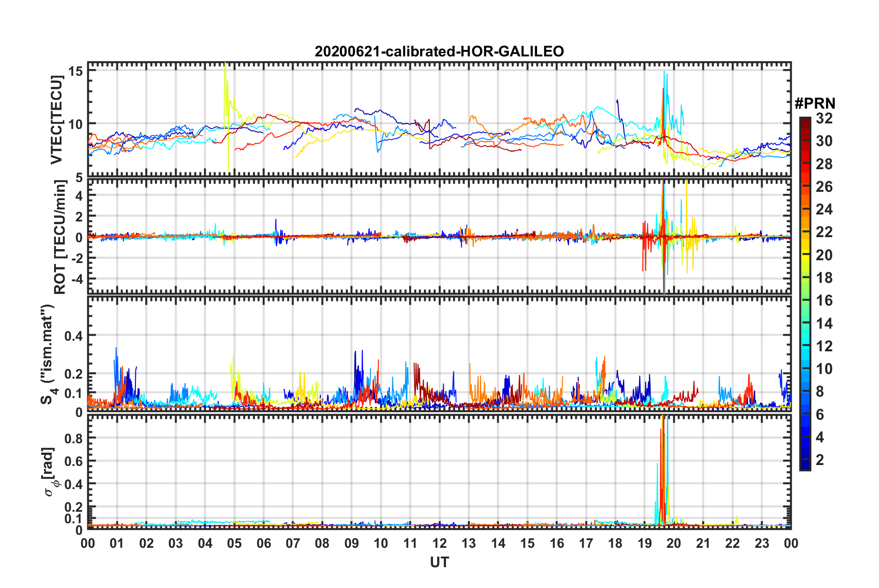Click the plot title "20200621-calibrated-HOR-GALILEO"
The width and height of the screenshot is (879, 588).
pos(439,51)
